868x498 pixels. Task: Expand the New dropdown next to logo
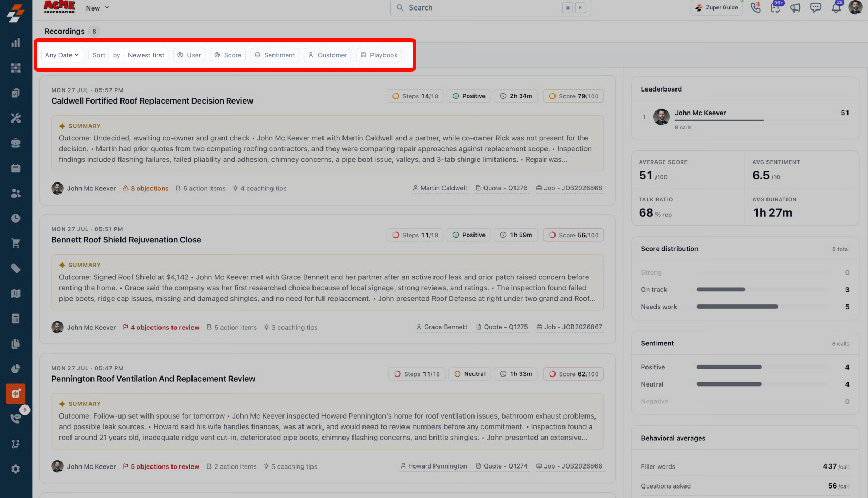[97, 8]
